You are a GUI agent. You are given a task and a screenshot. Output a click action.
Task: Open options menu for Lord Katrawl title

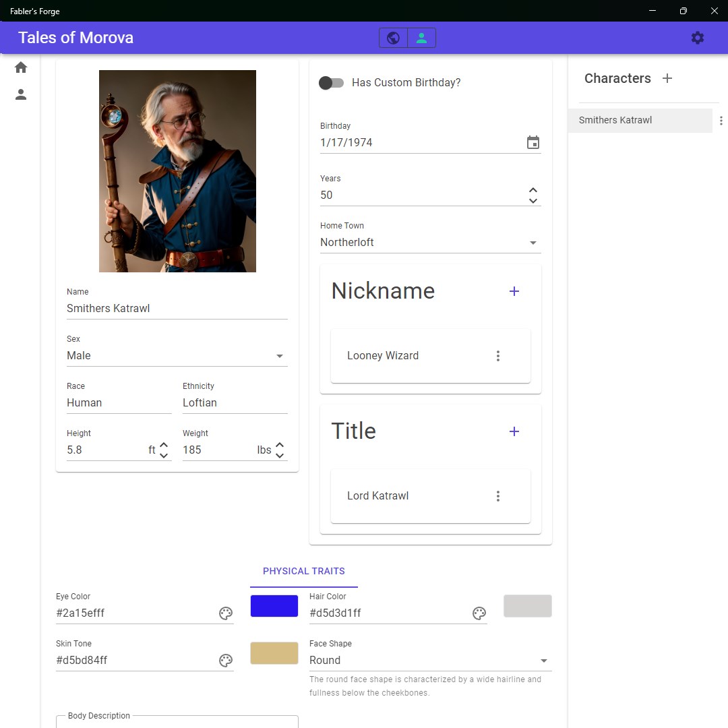(x=498, y=495)
